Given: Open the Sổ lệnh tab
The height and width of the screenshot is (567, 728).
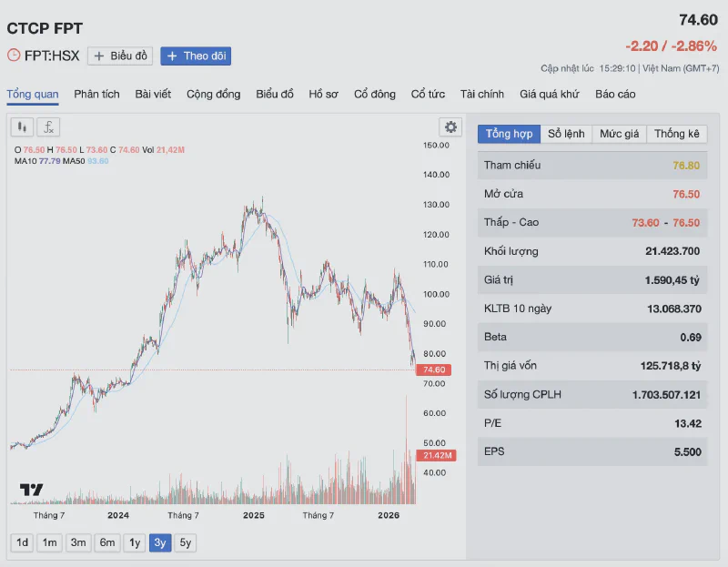Looking at the screenshot, I should click(566, 134).
